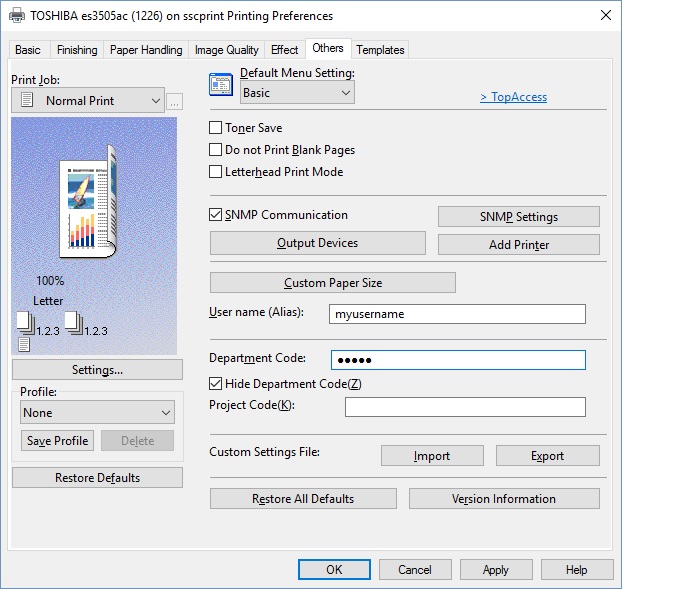Switch to the Effect tab
Image resolution: width=680 pixels, height=589 pixels.
284,50
